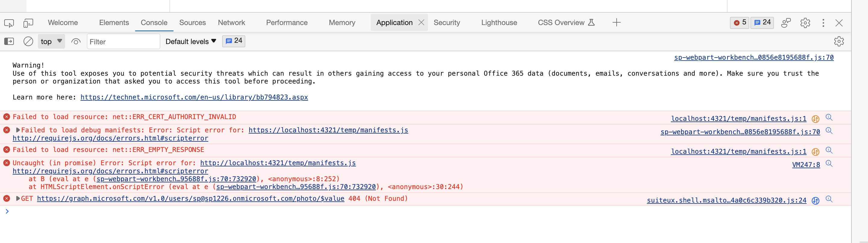Viewport: 868px width, 243px height.
Task: Open the DevTools three-dot customize menu
Action: pyautogui.click(x=823, y=23)
